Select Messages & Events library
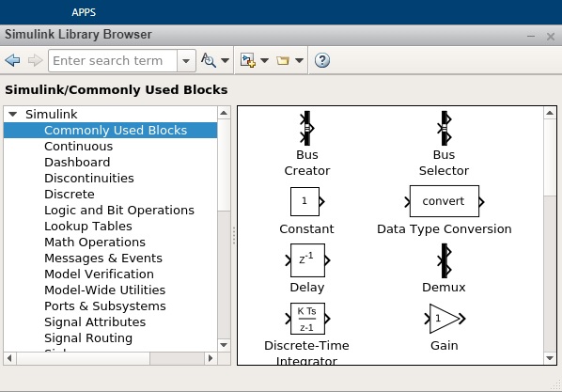The height and width of the screenshot is (392, 562). pos(103,259)
